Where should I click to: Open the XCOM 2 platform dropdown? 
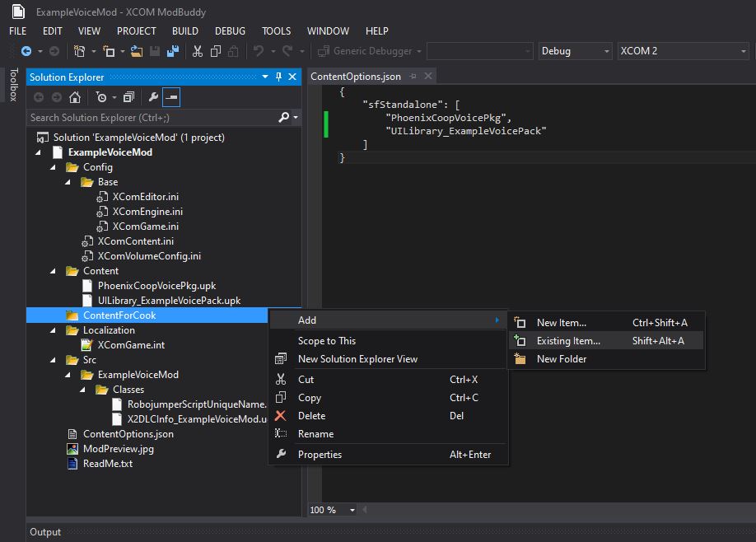(x=682, y=51)
